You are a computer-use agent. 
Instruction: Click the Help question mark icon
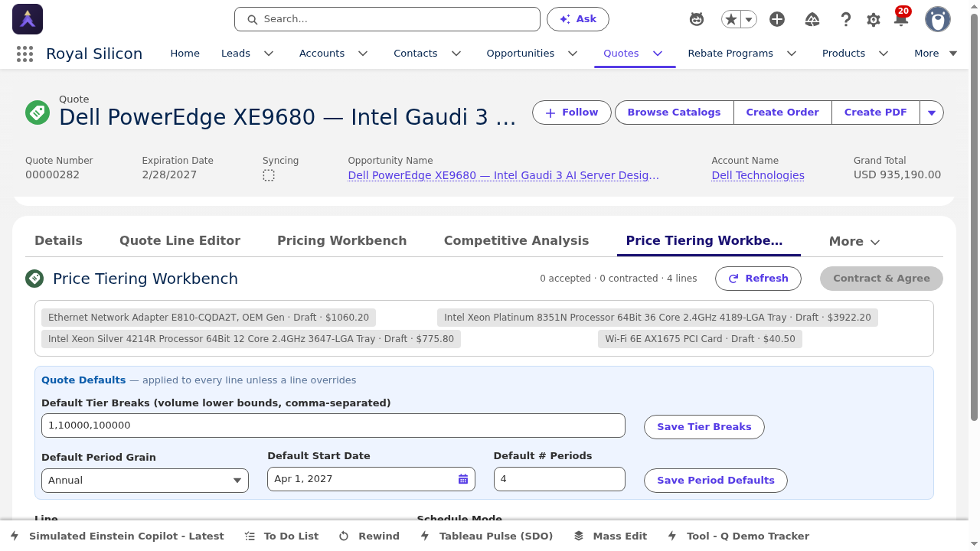(x=846, y=19)
